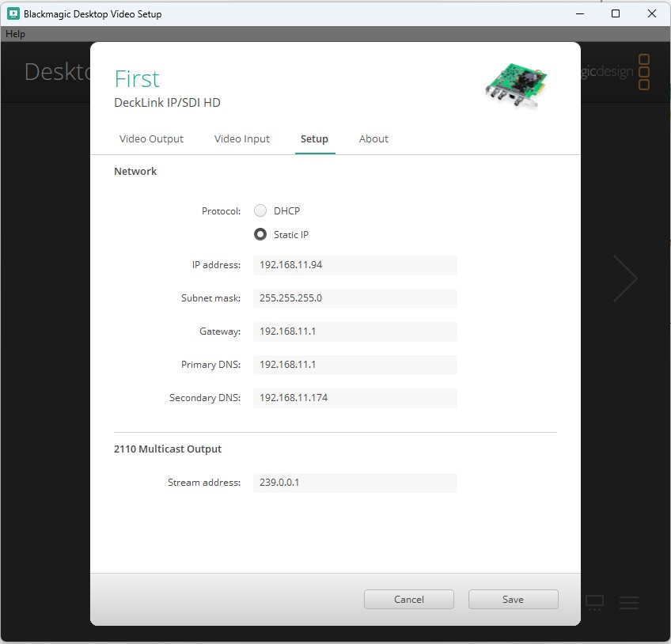Click the Primary DNS field

(355, 365)
